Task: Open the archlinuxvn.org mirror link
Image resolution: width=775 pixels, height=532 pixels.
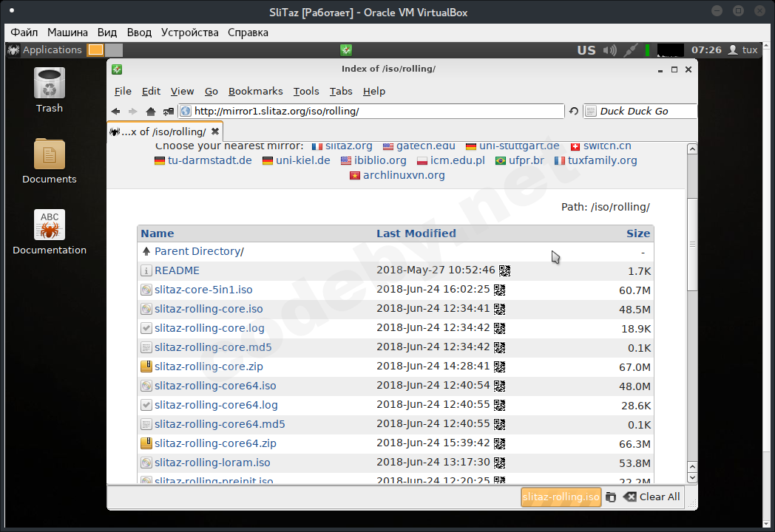Action: 404,175
